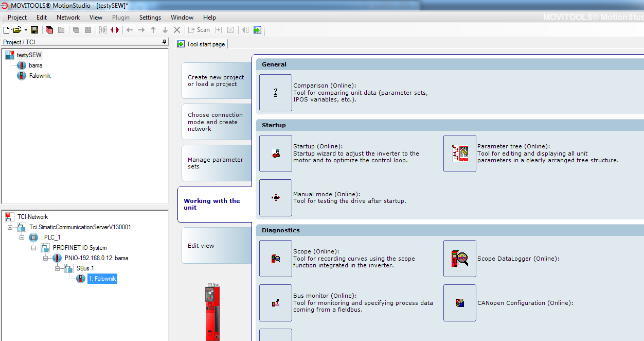The width and height of the screenshot is (644, 341).
Task: Select the 1: Falownik network node
Action: (x=102, y=279)
